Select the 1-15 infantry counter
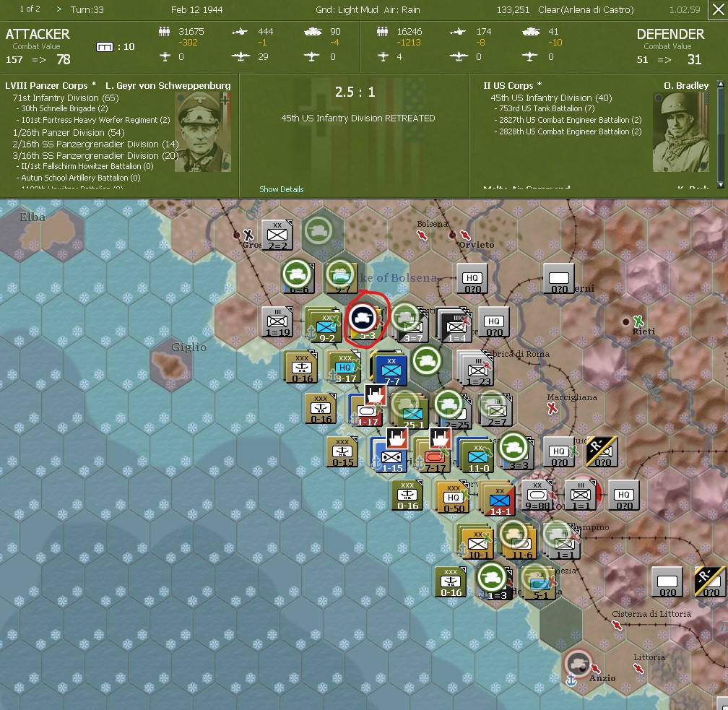Screen dimensions: 728x710 (x=391, y=457)
